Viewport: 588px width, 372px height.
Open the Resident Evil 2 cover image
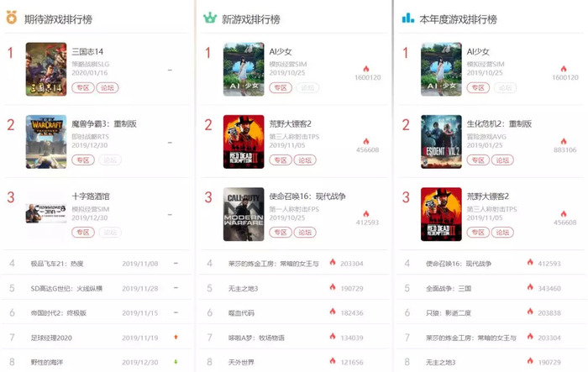[x=441, y=142]
